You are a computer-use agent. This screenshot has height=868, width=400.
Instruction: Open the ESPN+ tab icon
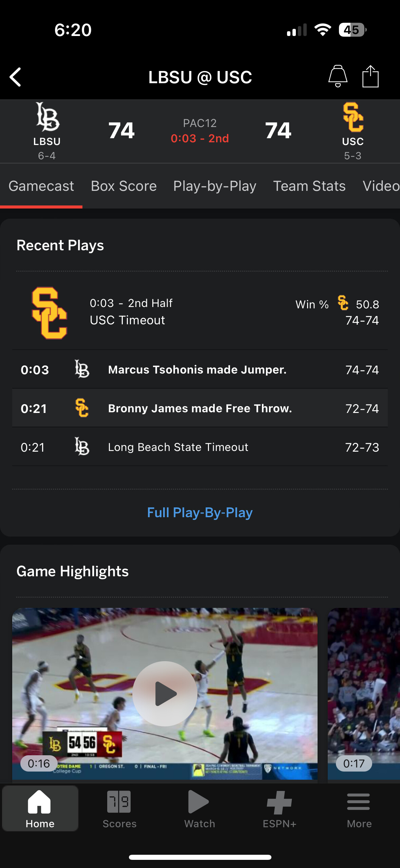[280, 808]
